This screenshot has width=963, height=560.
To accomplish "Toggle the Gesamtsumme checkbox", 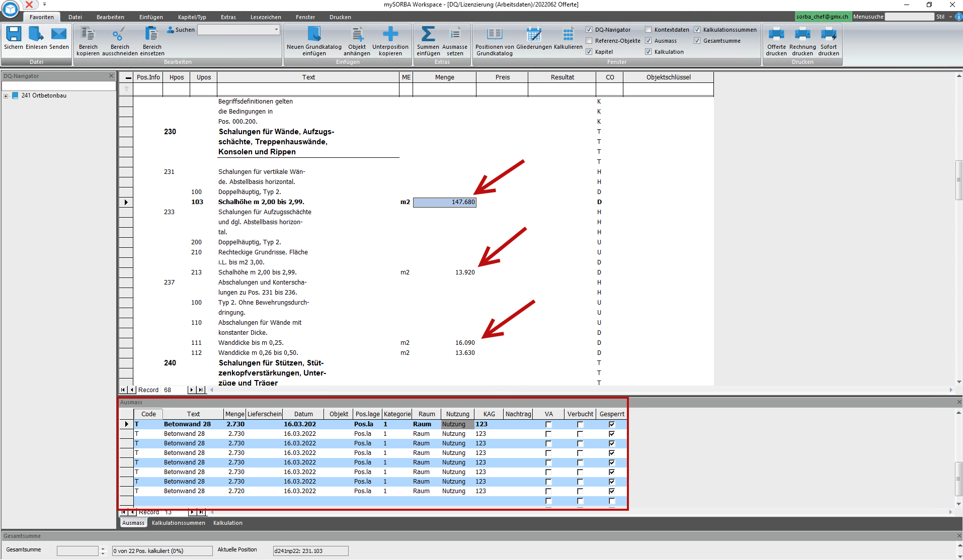I will (x=697, y=41).
